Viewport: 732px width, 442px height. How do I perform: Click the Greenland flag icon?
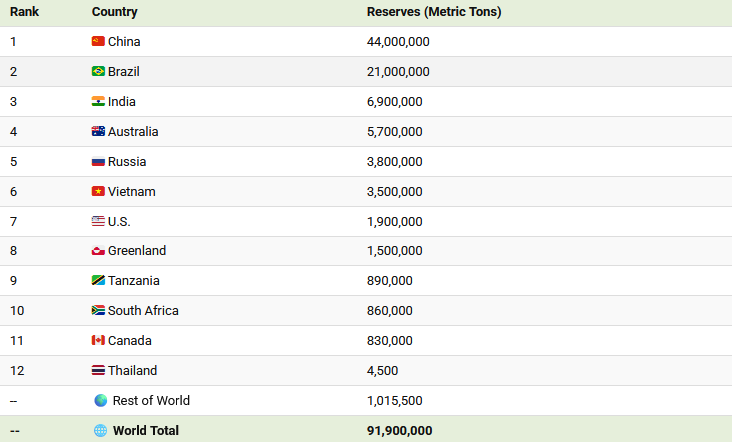98,251
